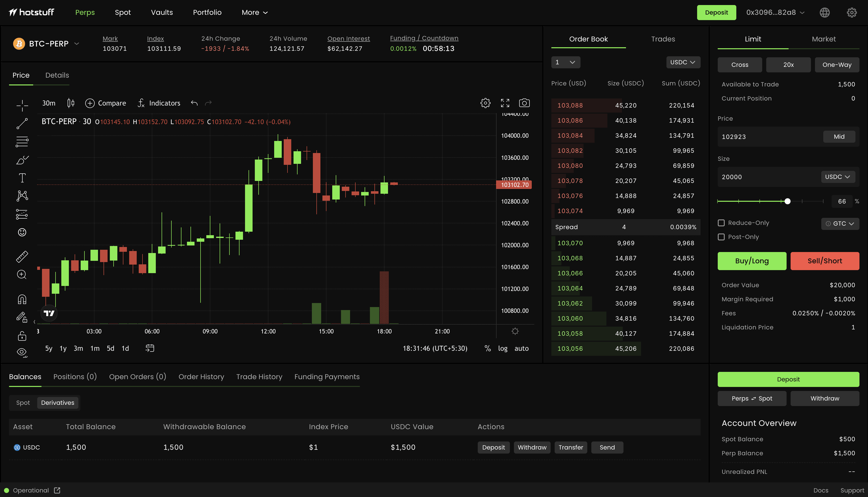This screenshot has height=497, width=868.
Task: Toggle fullscreen mode on the chart
Action: [x=505, y=103]
